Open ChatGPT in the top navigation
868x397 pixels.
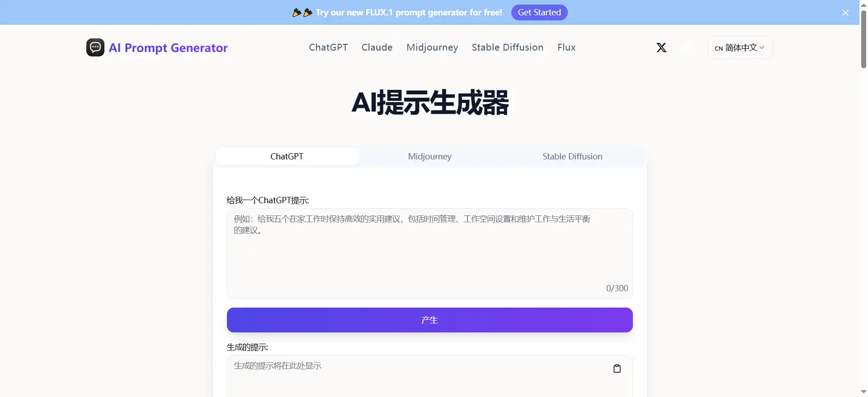(328, 47)
